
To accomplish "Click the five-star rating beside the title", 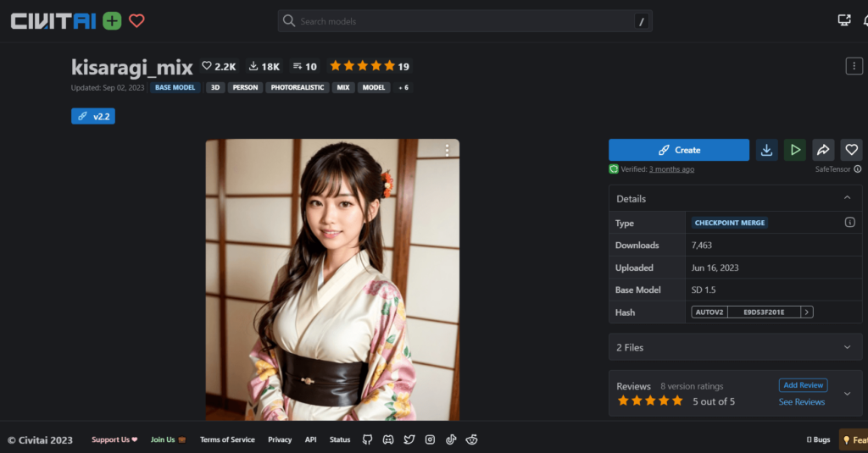I will pyautogui.click(x=362, y=66).
